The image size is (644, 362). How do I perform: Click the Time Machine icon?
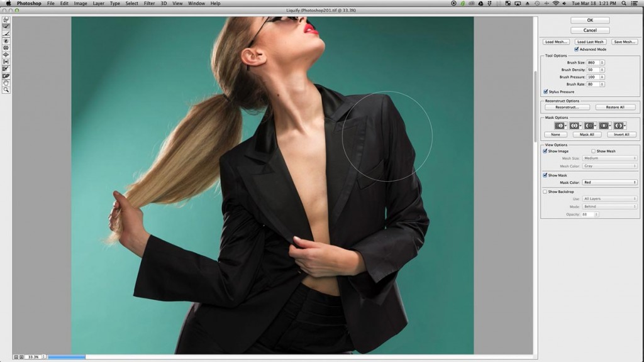pos(537,3)
